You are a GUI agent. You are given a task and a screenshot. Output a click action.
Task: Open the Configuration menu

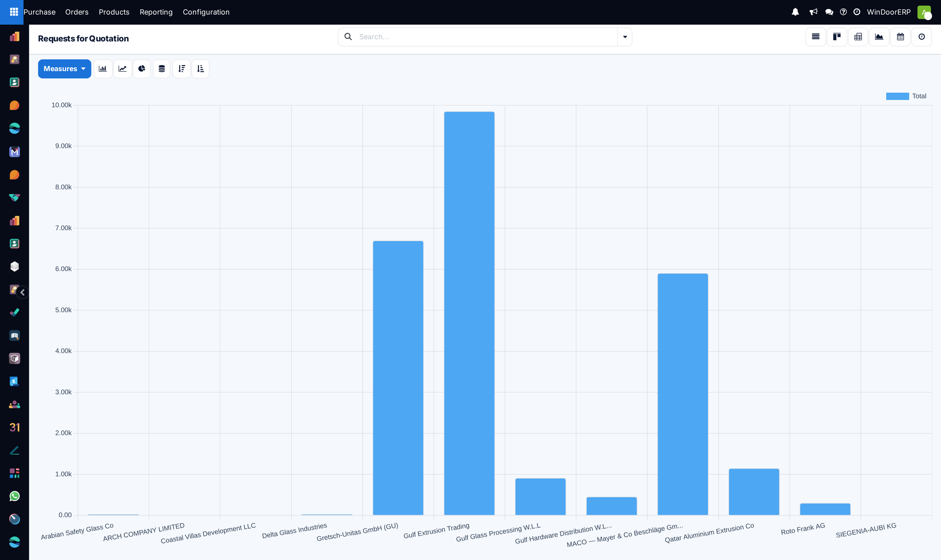206,12
